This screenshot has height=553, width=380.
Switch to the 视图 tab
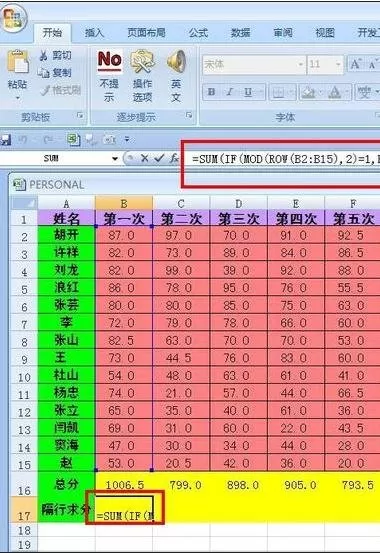(x=325, y=33)
